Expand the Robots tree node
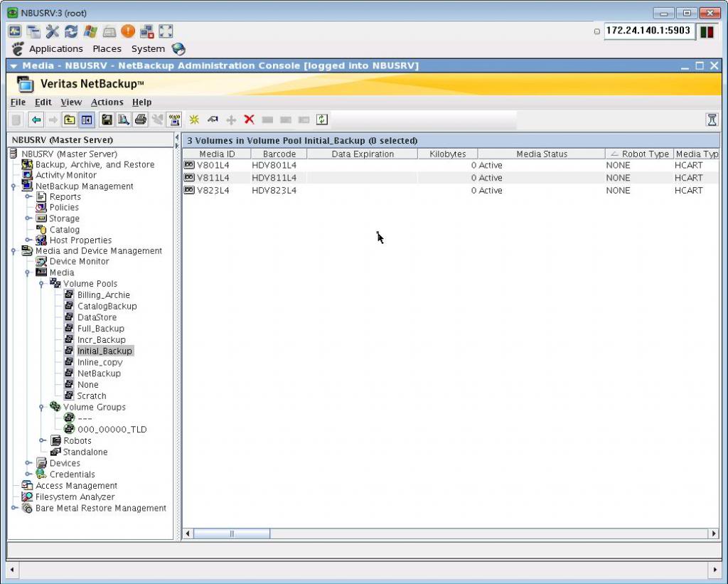The width and height of the screenshot is (728, 584). pyautogui.click(x=42, y=440)
